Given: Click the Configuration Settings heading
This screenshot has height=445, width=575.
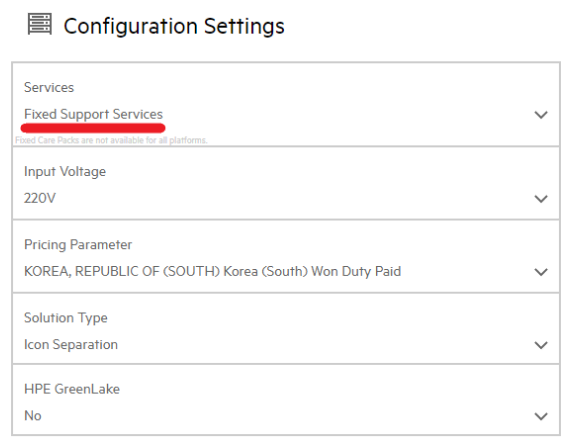Looking at the screenshot, I should coord(174,26).
